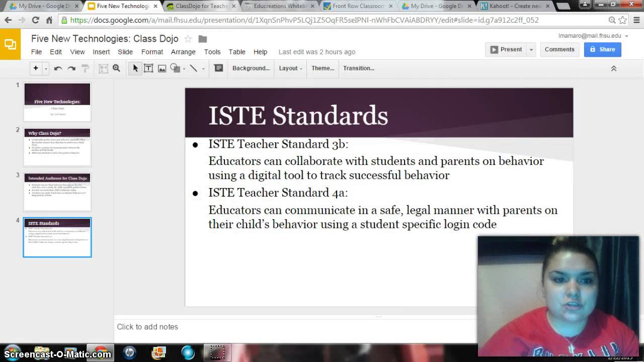Open the Background settings
Image resolution: width=644 pixels, height=362 pixels.
tap(251, 68)
